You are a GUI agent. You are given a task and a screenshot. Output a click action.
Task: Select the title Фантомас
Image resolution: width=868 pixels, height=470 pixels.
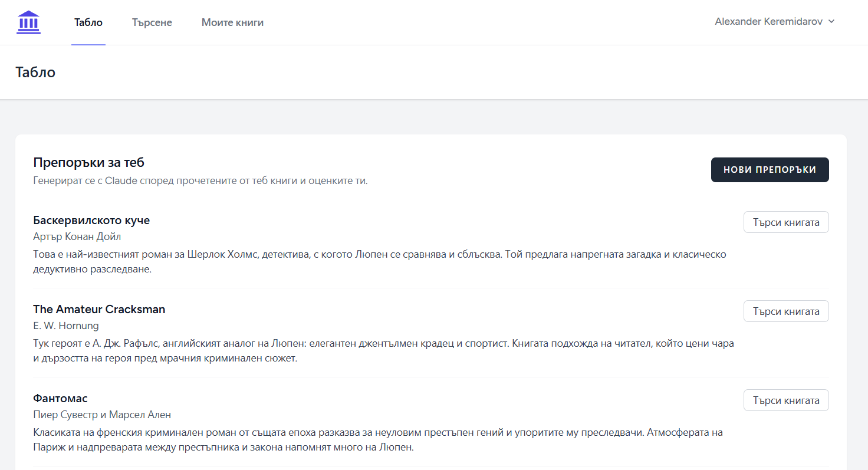(60, 399)
